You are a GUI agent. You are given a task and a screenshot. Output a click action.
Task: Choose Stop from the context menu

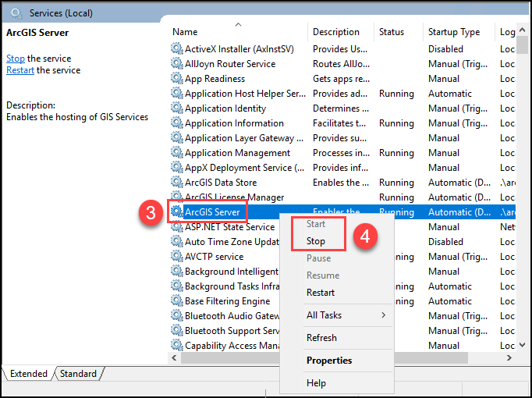click(316, 241)
